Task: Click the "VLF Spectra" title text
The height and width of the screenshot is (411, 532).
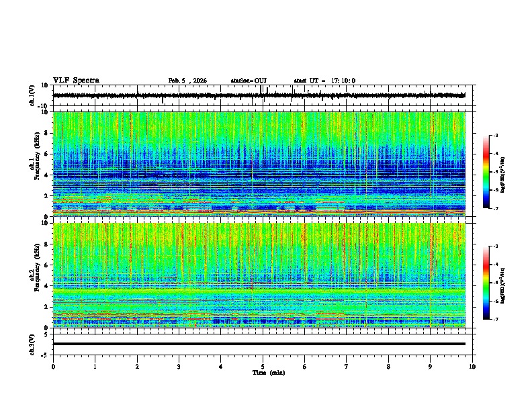Action: [76, 81]
